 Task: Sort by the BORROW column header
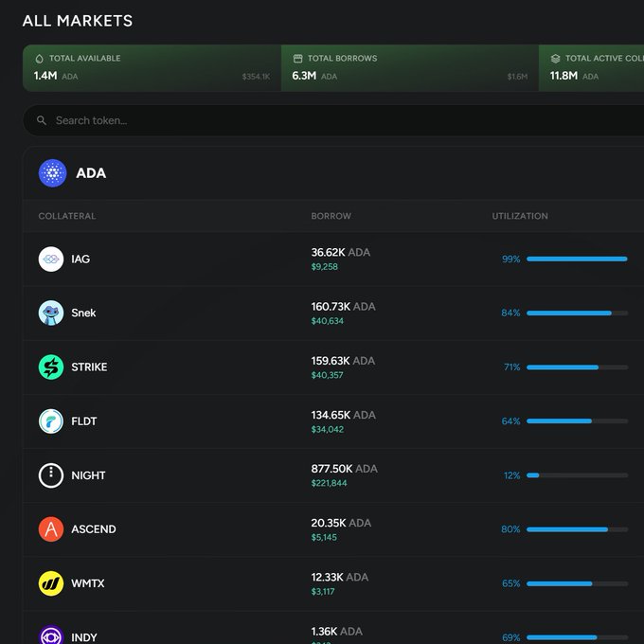pyautogui.click(x=331, y=216)
